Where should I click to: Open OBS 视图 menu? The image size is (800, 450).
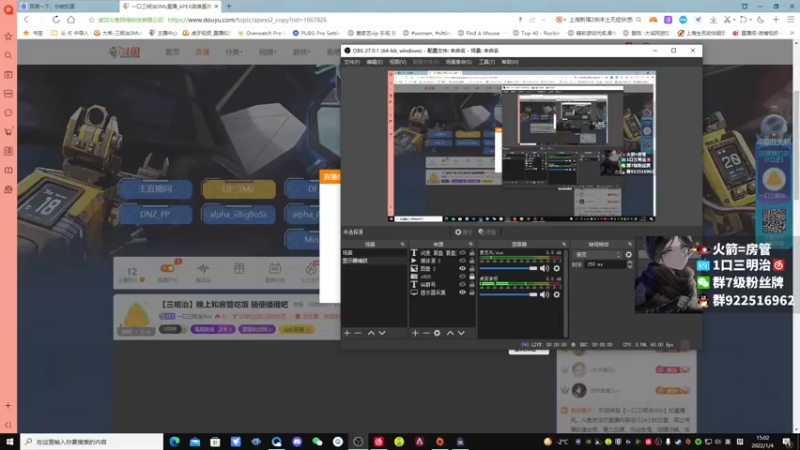(x=397, y=62)
